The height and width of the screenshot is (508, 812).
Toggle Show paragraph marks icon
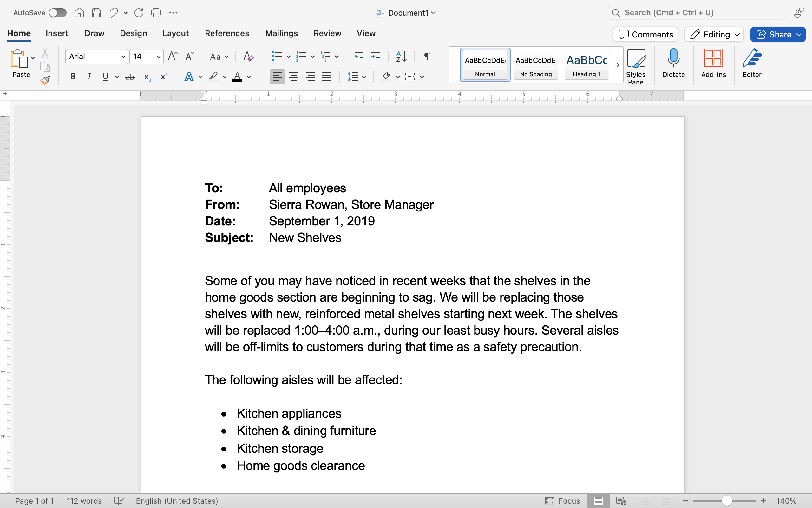click(427, 56)
